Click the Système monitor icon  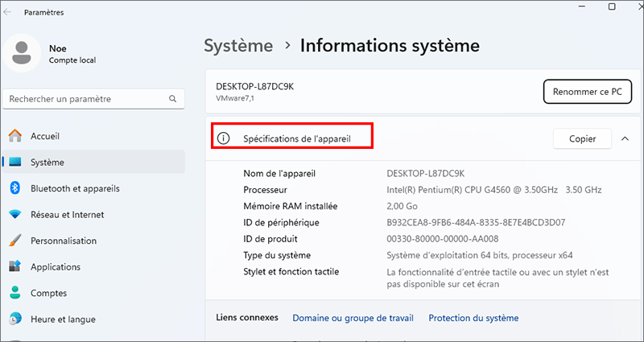(15, 163)
